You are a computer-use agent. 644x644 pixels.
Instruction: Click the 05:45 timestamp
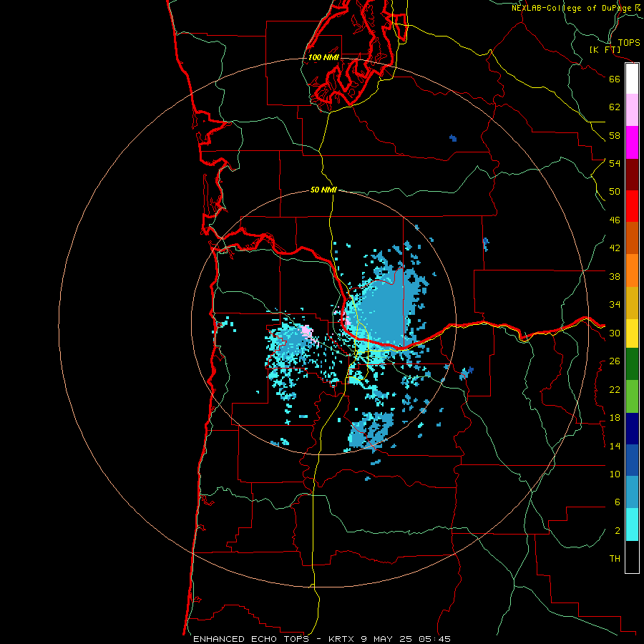(434, 639)
